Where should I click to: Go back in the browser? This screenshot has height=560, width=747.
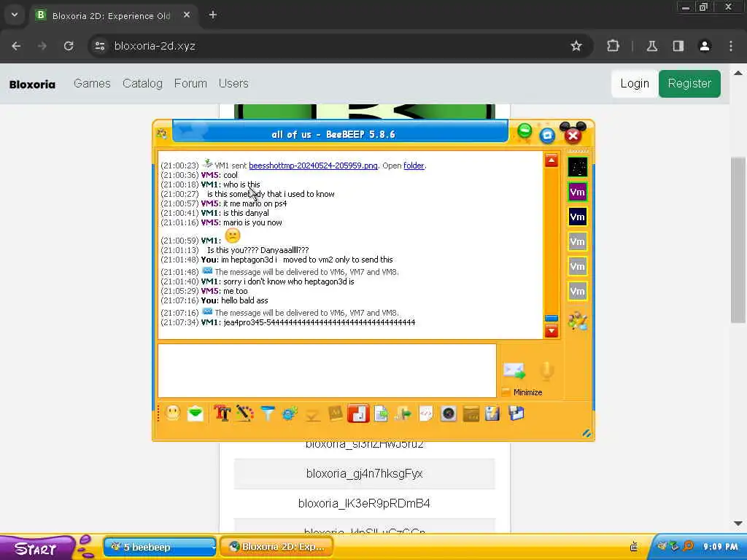click(16, 46)
